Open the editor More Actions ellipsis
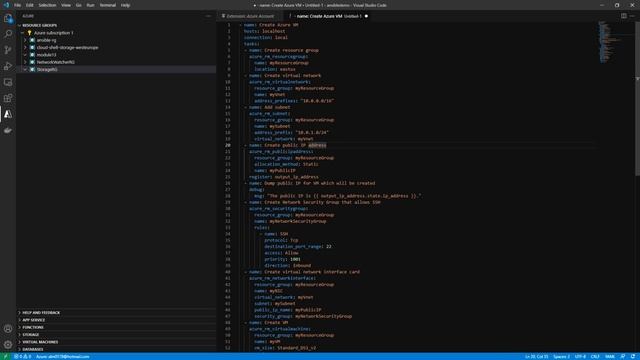This screenshot has height=360, width=640. coord(632,16)
